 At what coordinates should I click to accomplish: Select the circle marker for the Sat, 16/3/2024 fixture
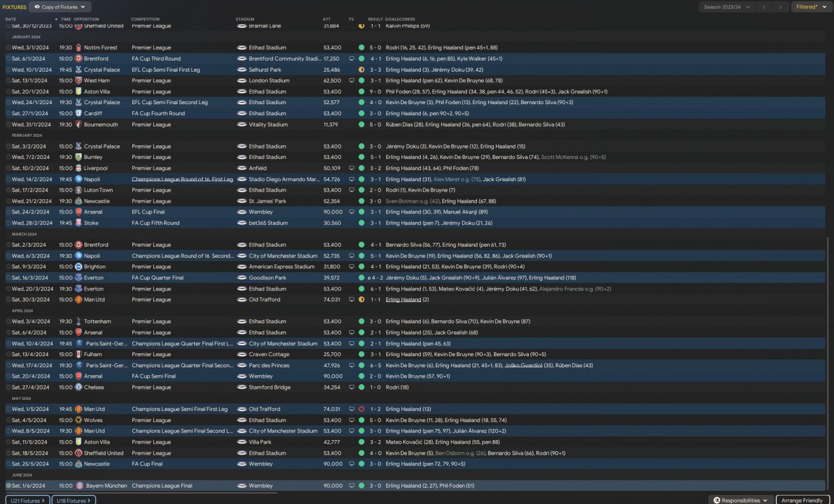pos(8,277)
